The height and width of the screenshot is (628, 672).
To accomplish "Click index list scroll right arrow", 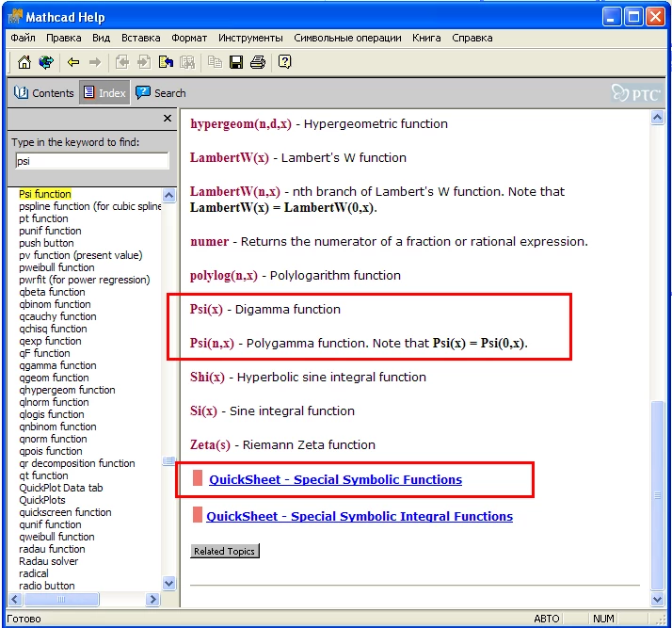I will click(x=152, y=599).
